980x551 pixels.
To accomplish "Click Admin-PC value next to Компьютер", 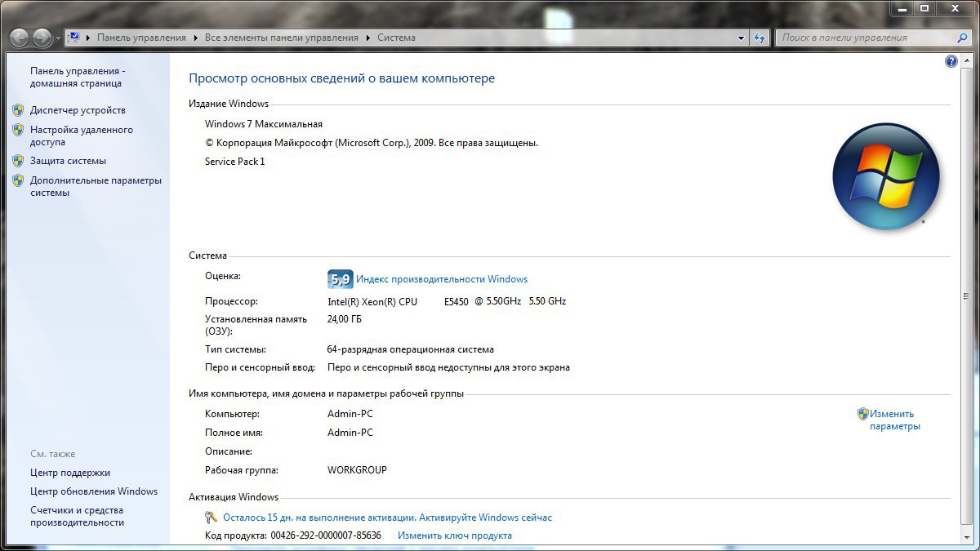I will (x=350, y=414).
